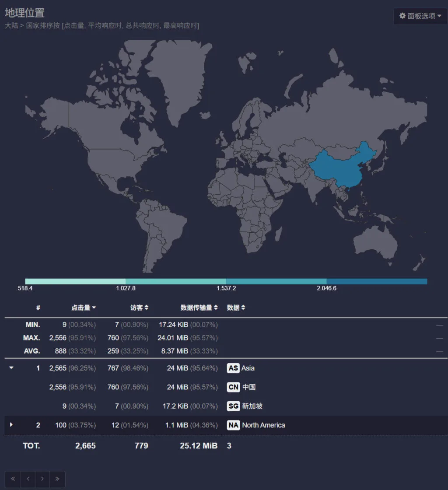448x490 pixels.
Task: Sort table by 访客 column
Action: (x=139, y=308)
